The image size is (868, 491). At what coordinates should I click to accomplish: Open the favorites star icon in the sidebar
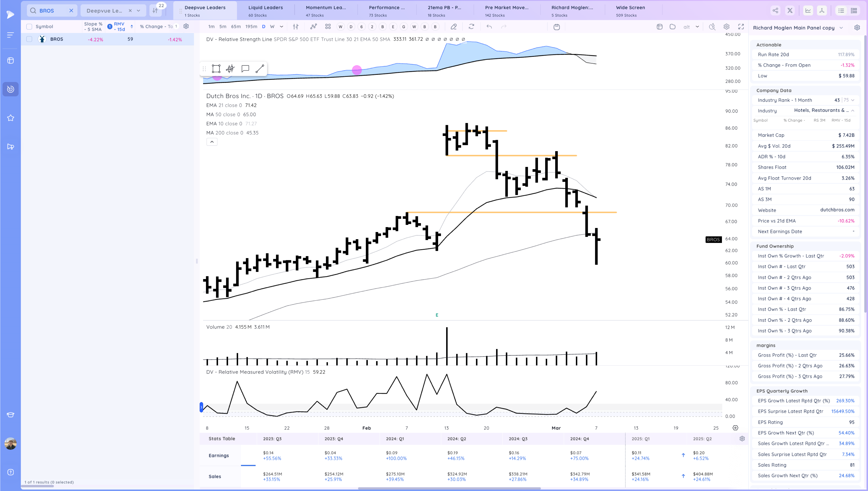[x=10, y=118]
